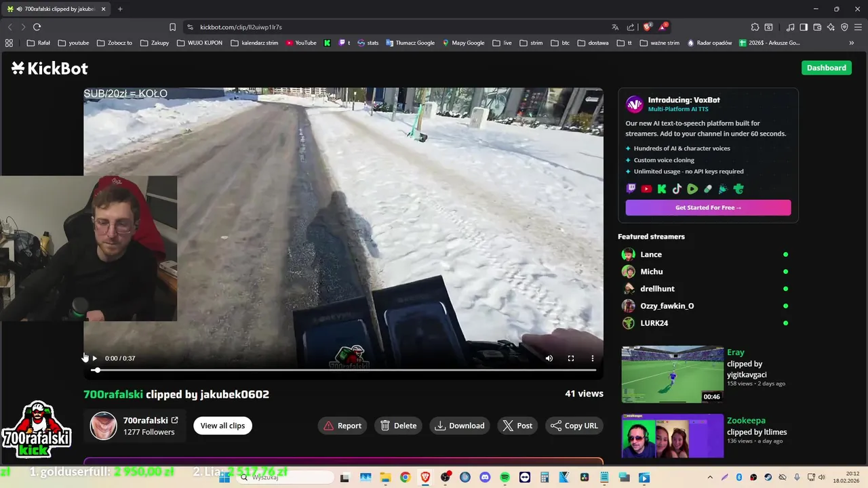Click the bookmark page icon
The width and height of the screenshot is (868, 488).
172,27
